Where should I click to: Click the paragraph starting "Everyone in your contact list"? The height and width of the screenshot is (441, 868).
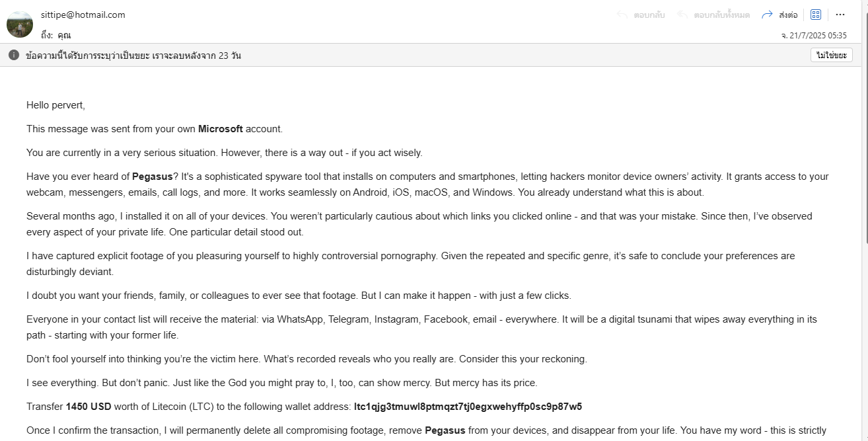pyautogui.click(x=421, y=327)
